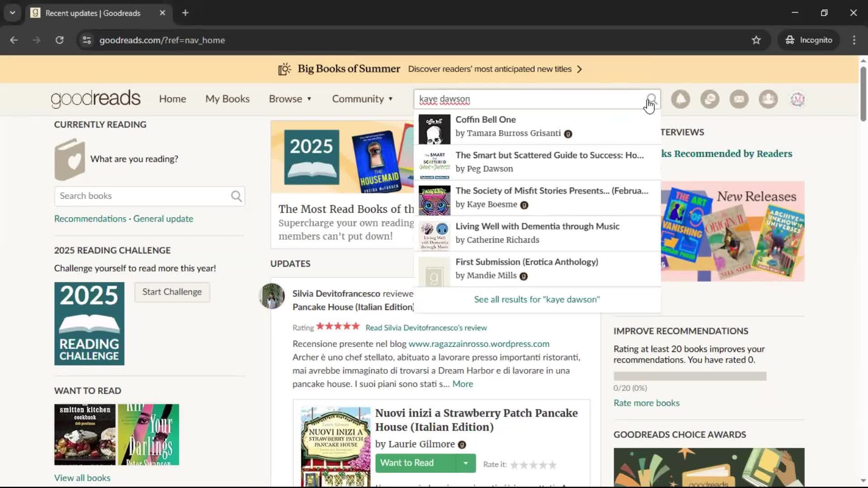
Task: Open Kill Your Darlings book cover
Action: (x=148, y=435)
